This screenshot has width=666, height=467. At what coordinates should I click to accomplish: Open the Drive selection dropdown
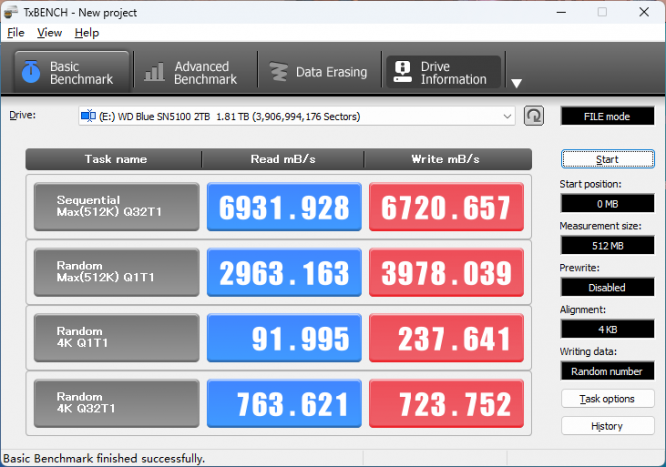point(296,116)
